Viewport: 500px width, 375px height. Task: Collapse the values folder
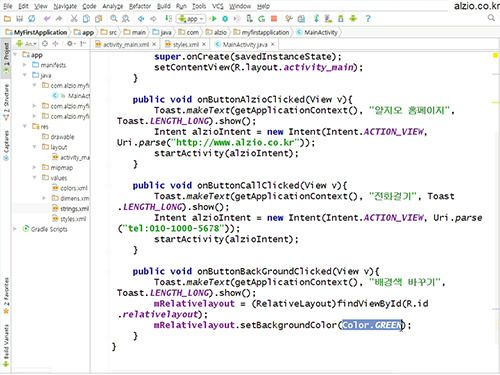pos(34,178)
